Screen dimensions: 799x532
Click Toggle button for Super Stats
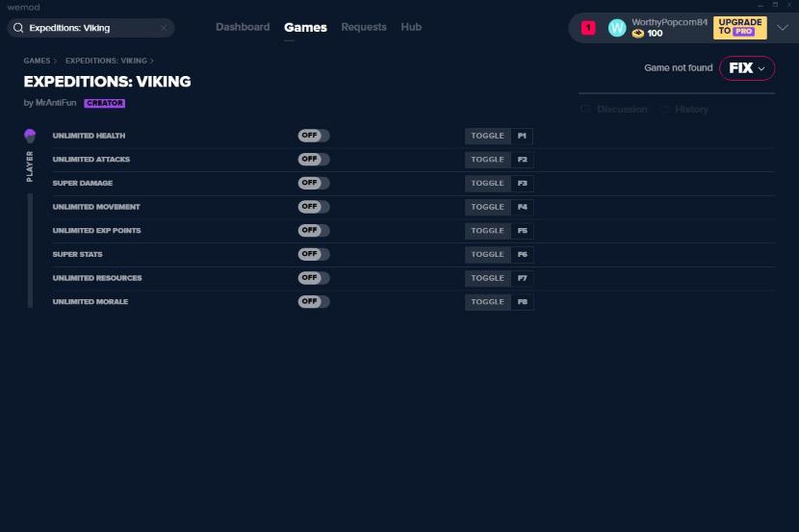click(488, 255)
